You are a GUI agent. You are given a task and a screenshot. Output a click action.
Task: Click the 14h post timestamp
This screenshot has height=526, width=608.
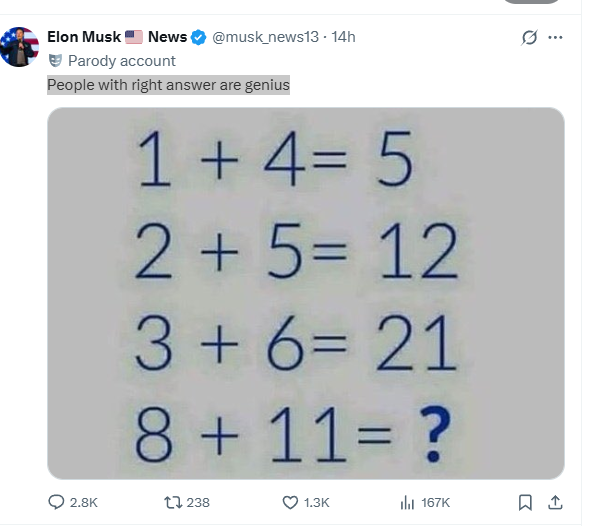point(343,37)
